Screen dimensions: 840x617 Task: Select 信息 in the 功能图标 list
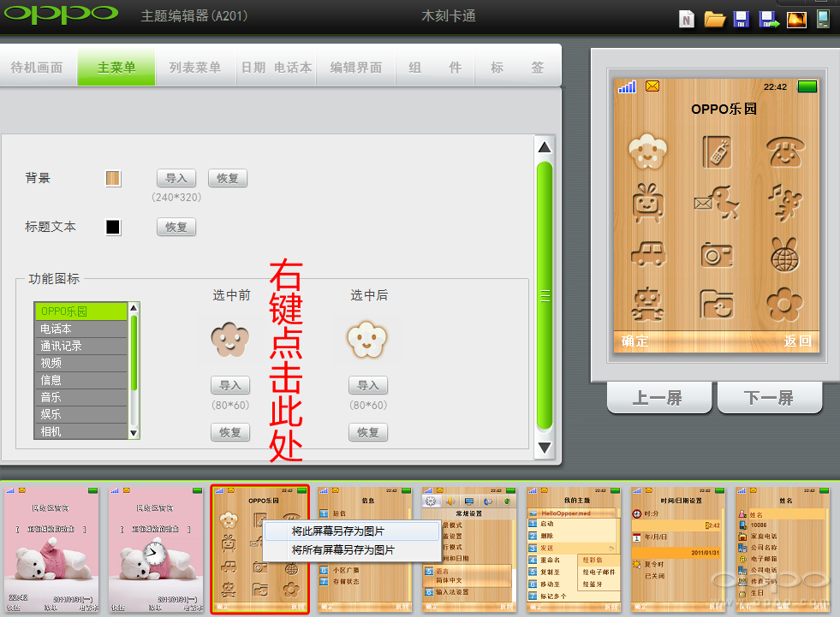coord(81,380)
